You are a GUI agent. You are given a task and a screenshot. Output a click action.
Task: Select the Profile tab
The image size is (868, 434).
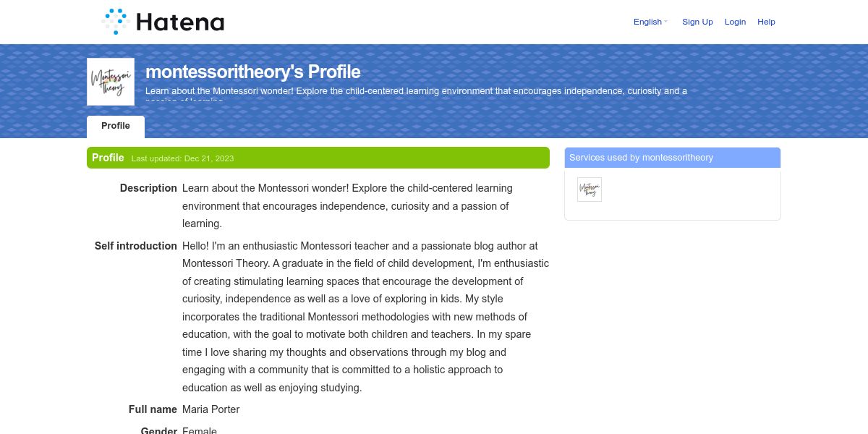(x=116, y=126)
